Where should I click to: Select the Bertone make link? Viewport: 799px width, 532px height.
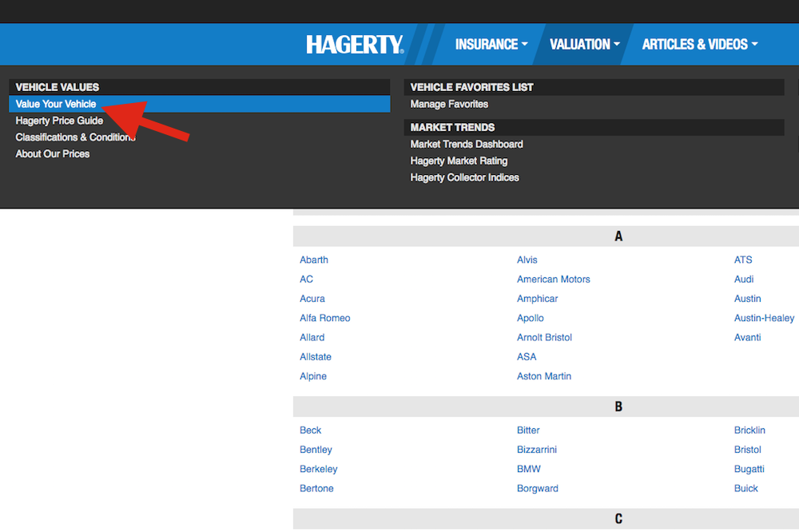(x=316, y=488)
